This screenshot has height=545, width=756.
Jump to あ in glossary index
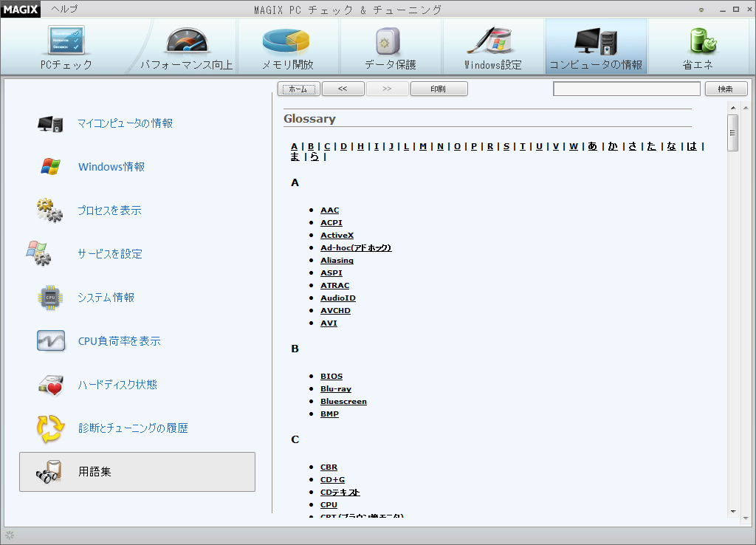(593, 146)
